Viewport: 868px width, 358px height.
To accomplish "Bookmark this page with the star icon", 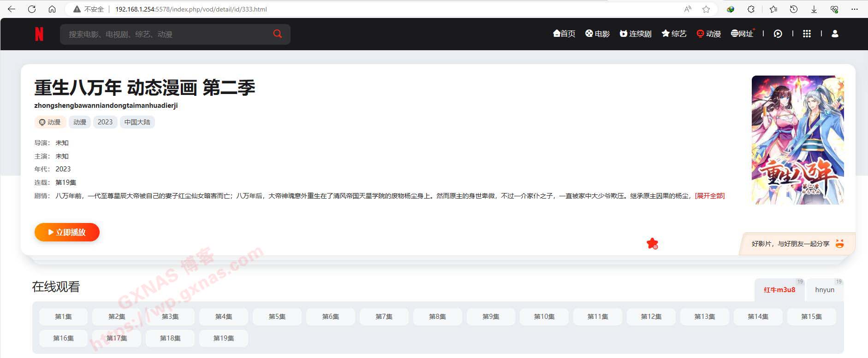I will point(706,9).
